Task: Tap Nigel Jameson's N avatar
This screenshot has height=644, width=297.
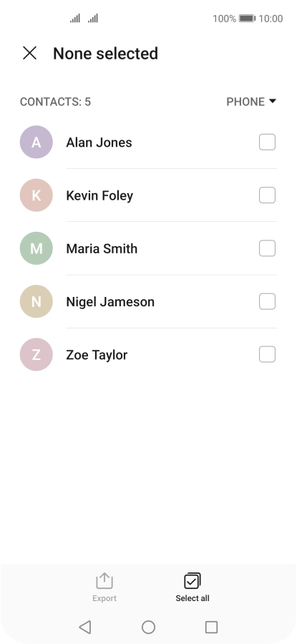Action: [x=36, y=301]
